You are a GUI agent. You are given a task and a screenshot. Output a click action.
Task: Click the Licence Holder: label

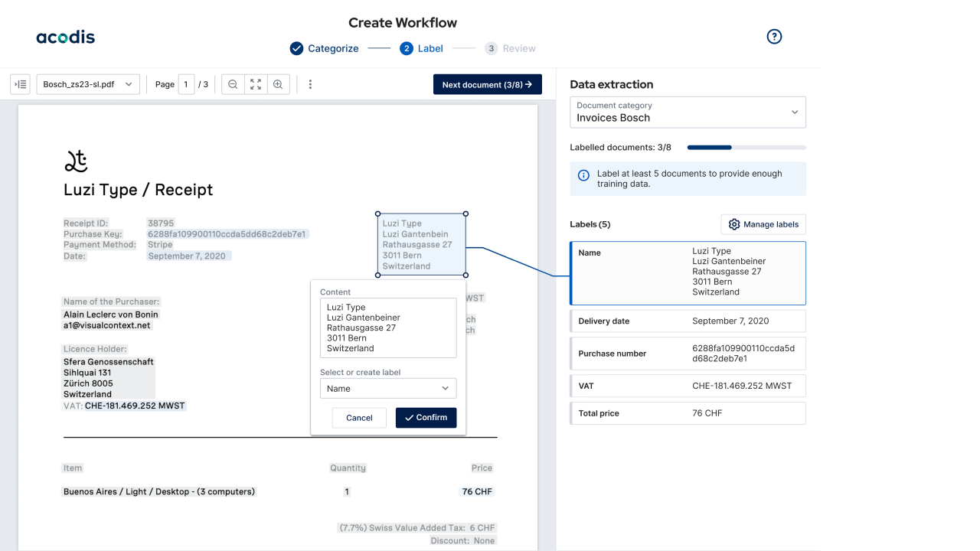click(x=95, y=349)
